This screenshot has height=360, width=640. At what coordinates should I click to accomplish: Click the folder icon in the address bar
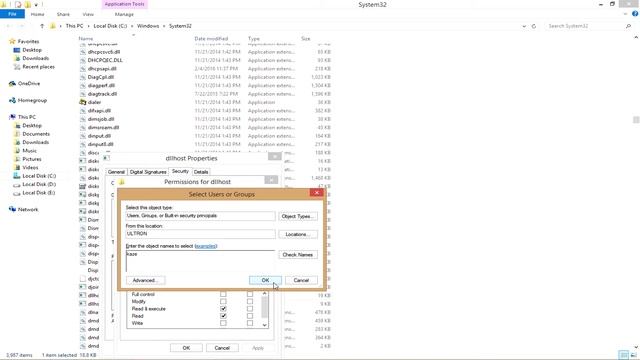(53, 26)
